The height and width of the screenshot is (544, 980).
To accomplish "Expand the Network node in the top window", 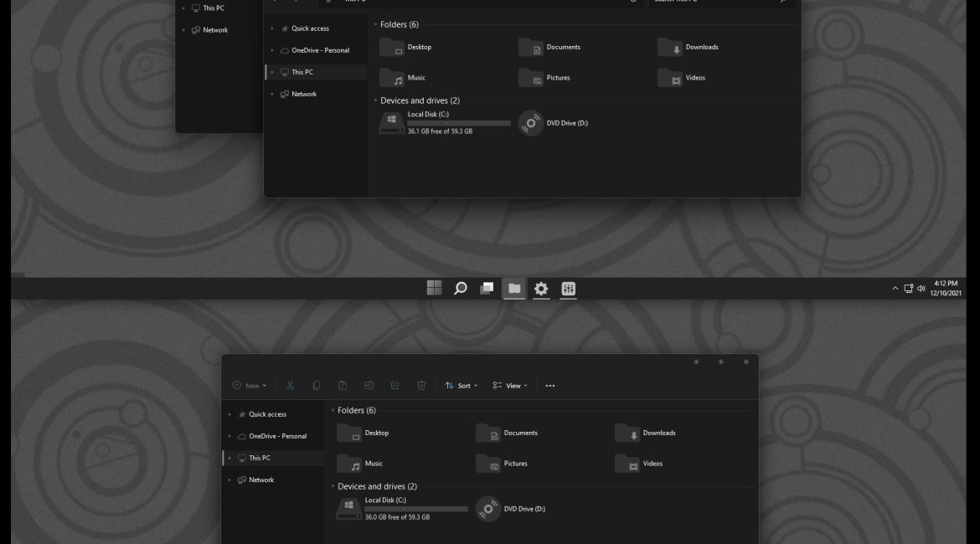I will [x=272, y=95].
